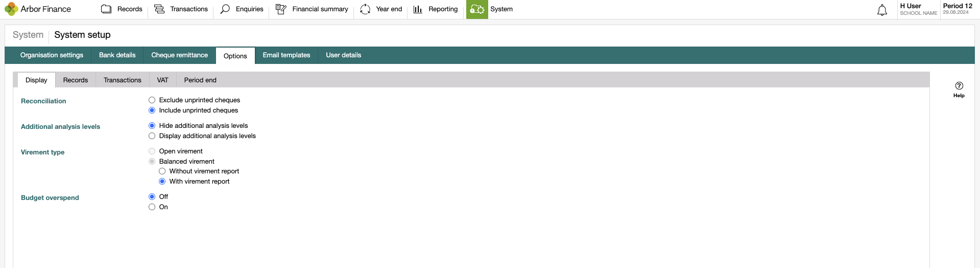Click the Budget overspend label
980x268 pixels.
pyautogui.click(x=50, y=198)
